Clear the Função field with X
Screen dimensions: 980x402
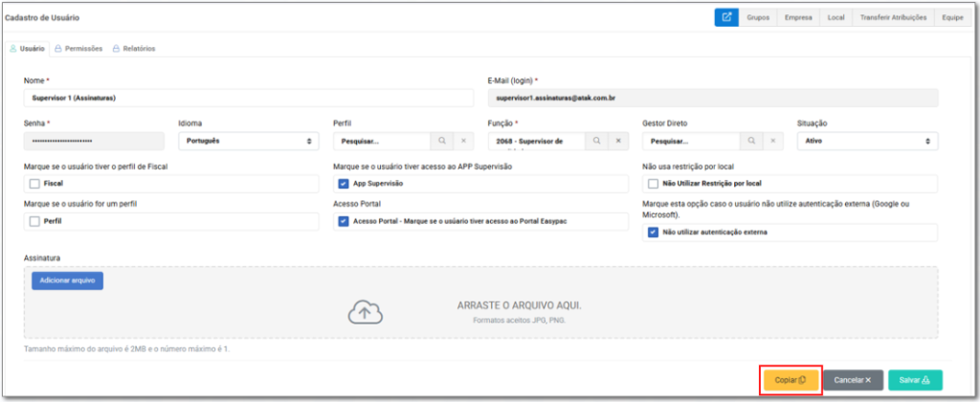[617, 142]
